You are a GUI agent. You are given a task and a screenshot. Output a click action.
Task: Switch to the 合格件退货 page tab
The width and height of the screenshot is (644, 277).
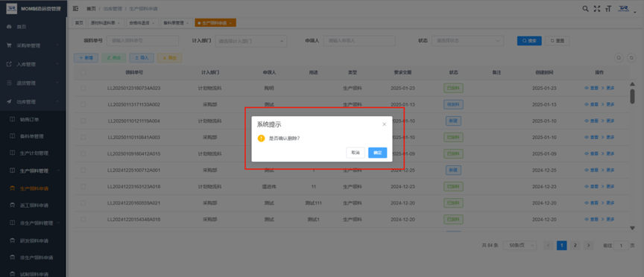click(x=142, y=23)
